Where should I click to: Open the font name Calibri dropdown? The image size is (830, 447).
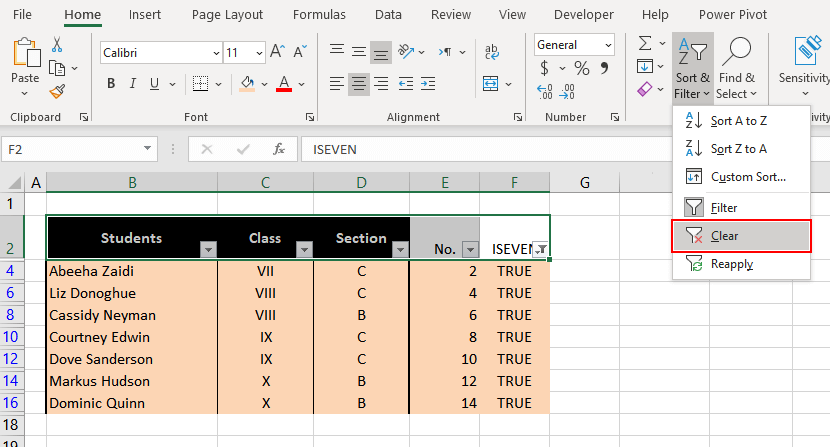216,53
